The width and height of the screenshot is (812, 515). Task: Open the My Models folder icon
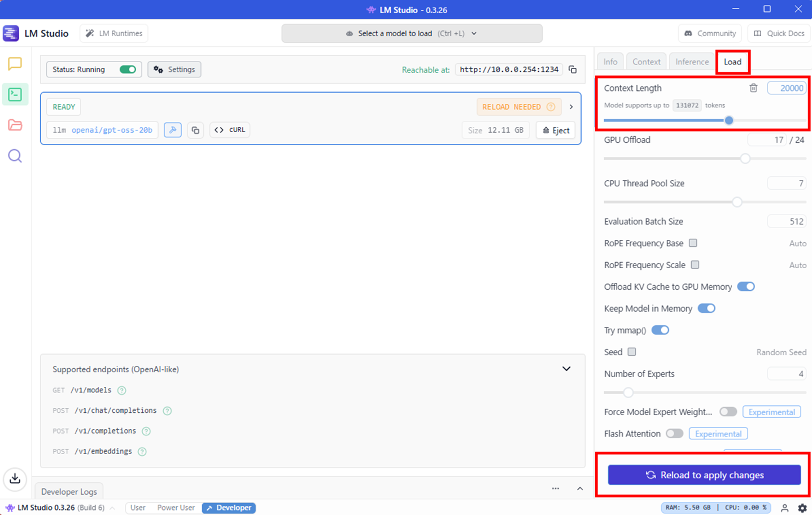[15, 125]
